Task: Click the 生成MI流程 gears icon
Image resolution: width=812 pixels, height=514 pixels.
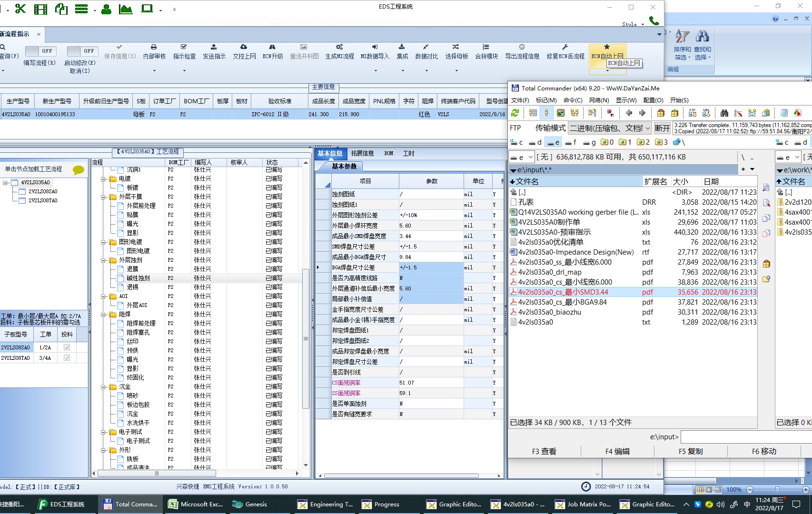Action: (x=339, y=47)
